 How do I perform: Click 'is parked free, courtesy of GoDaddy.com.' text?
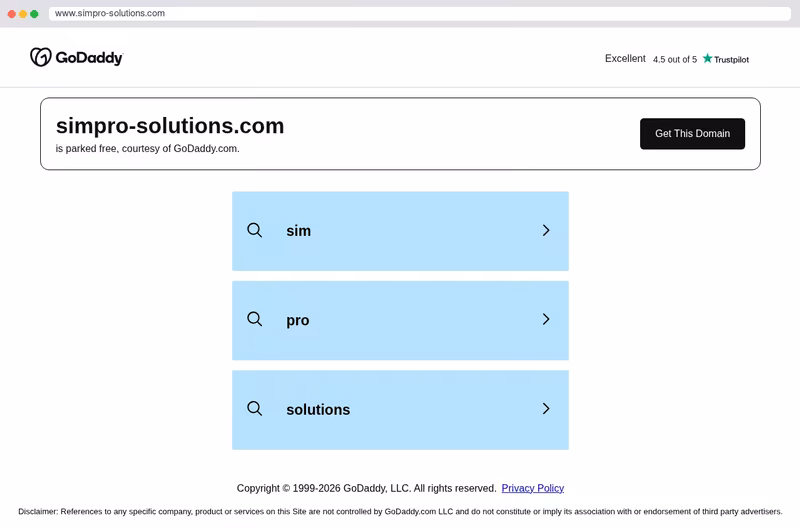click(x=147, y=148)
